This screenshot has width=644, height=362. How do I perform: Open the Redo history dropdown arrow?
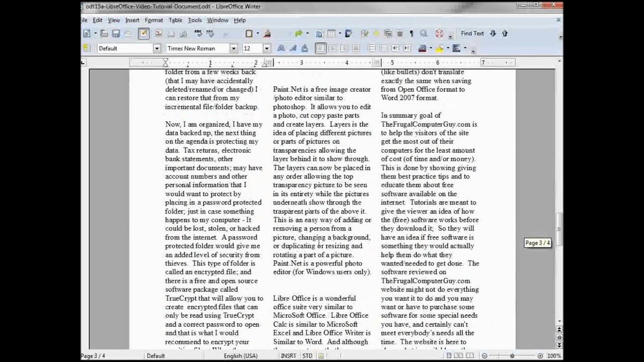point(307,34)
